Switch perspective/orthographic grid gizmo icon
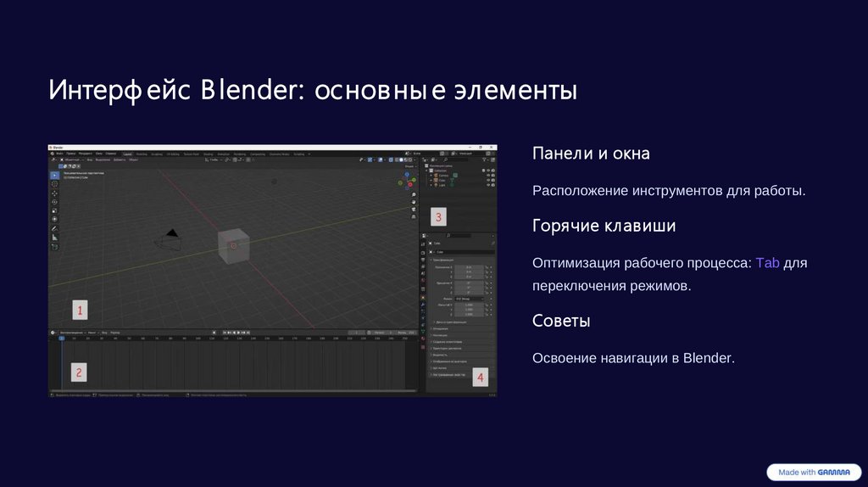 (414, 216)
